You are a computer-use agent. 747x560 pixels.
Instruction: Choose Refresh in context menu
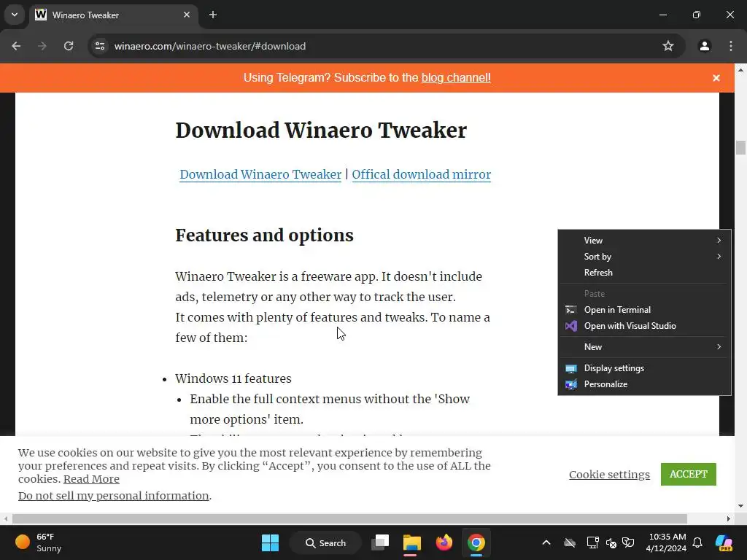[644, 273]
